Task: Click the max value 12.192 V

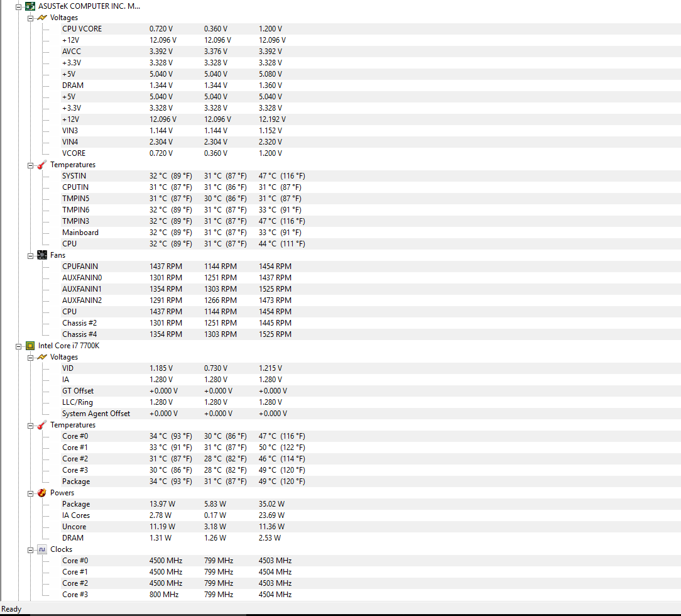Action: click(272, 119)
